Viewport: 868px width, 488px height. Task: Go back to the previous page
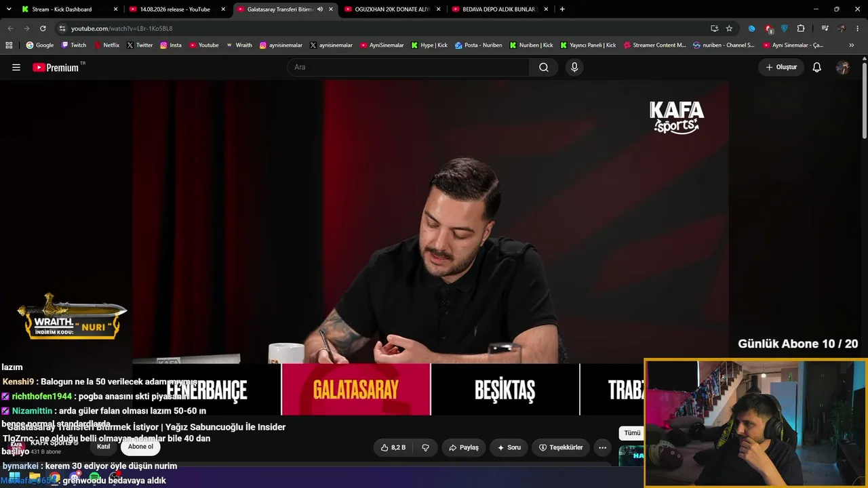click(10, 28)
